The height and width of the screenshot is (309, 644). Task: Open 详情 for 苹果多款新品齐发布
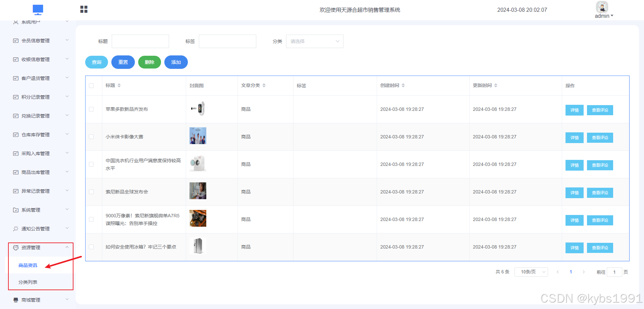[575, 110]
